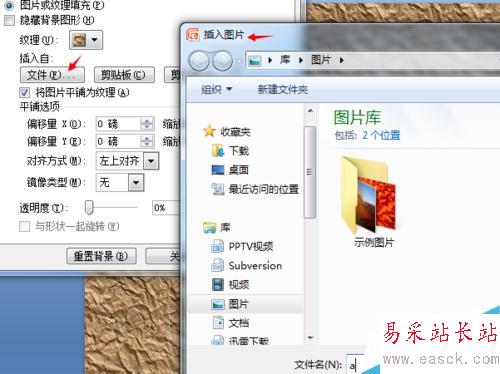
Task: Click the Favorites star icon
Action: 209,131
